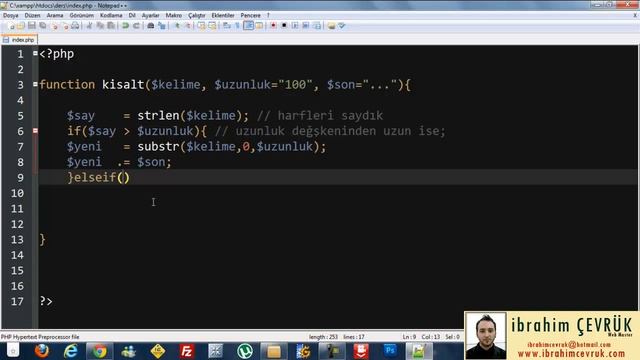
Task: Click the Notepad++ taskbar button
Action: pos(419,351)
